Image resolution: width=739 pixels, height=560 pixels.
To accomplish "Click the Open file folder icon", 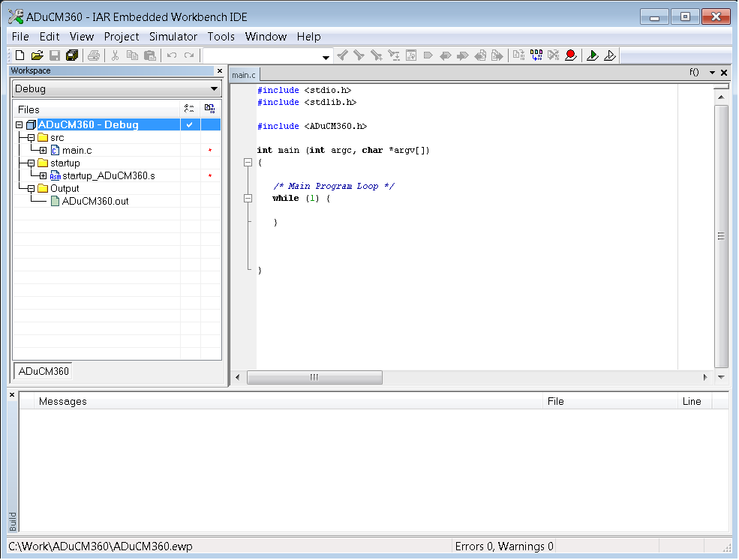I will pos(38,55).
